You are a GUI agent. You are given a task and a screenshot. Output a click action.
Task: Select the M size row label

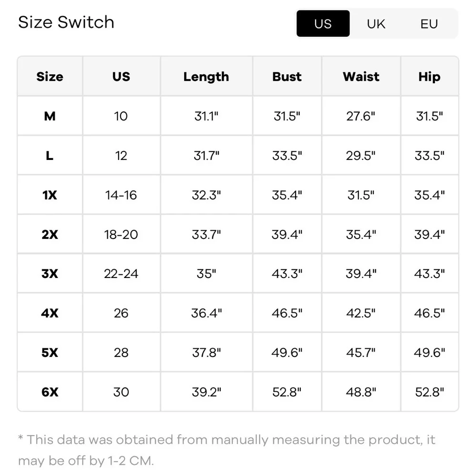tap(50, 116)
